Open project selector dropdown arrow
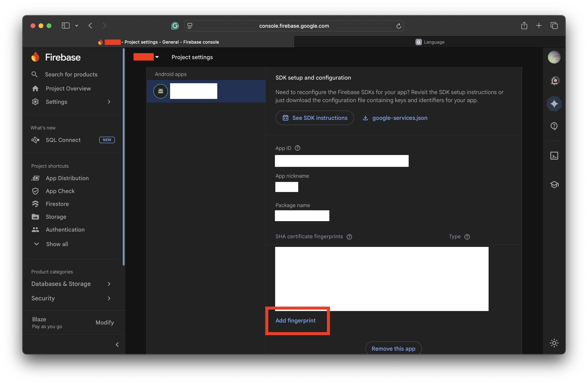588x384 pixels. [x=157, y=57]
